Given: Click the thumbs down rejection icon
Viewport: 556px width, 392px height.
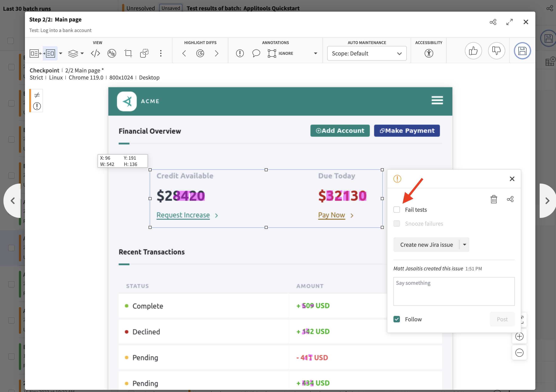Looking at the screenshot, I should pyautogui.click(x=496, y=51).
